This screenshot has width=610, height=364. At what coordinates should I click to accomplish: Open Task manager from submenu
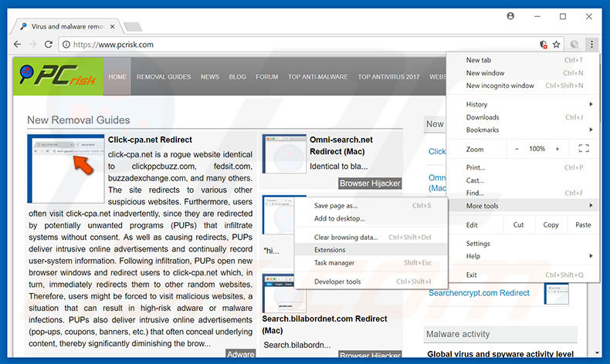tap(371, 263)
